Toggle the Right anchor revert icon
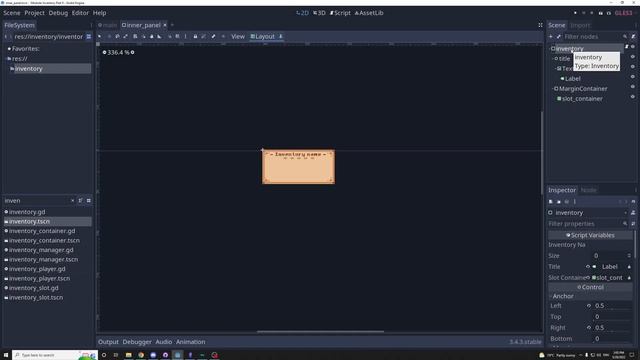This screenshot has height=360, width=640. (x=589, y=328)
